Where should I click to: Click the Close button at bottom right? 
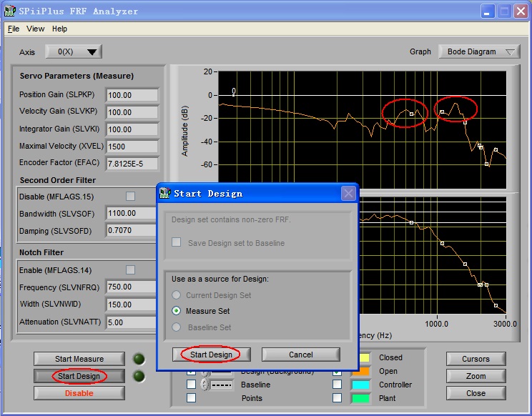[476, 393]
